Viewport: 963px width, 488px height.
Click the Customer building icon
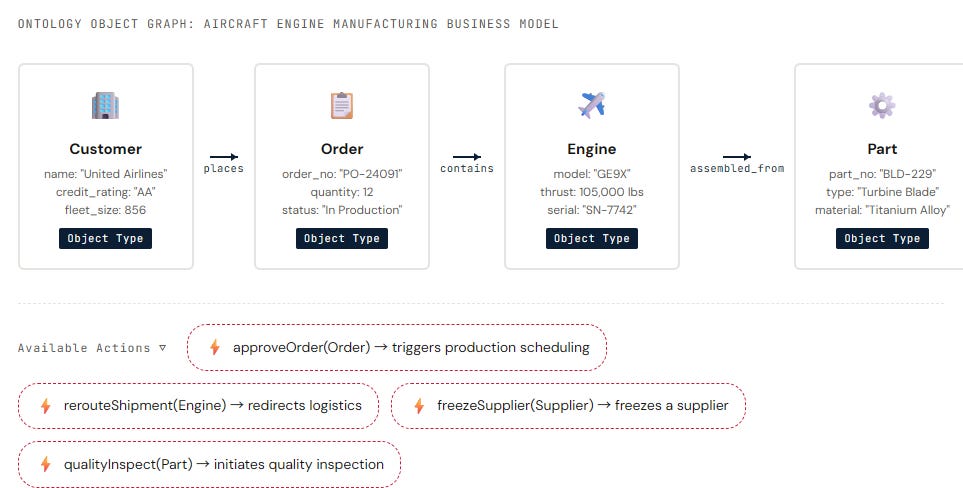[105, 106]
